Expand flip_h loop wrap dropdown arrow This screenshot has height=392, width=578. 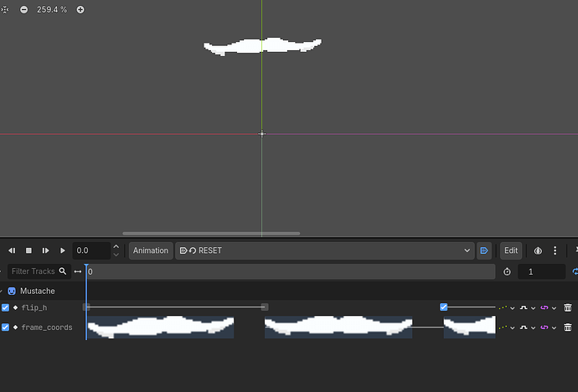point(554,308)
